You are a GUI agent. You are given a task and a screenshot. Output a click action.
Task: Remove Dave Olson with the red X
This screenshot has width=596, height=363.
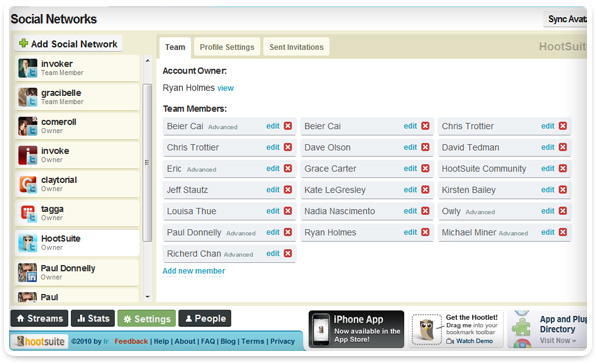tap(425, 147)
